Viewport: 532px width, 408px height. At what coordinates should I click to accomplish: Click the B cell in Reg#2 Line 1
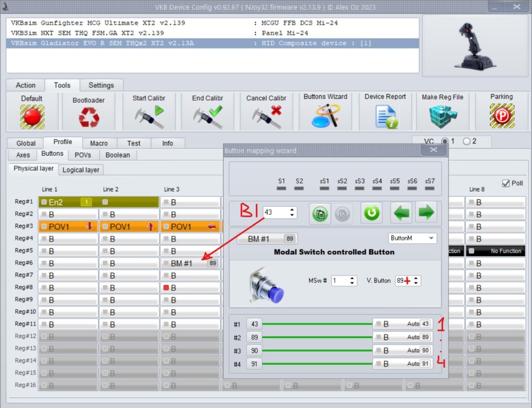click(x=68, y=214)
